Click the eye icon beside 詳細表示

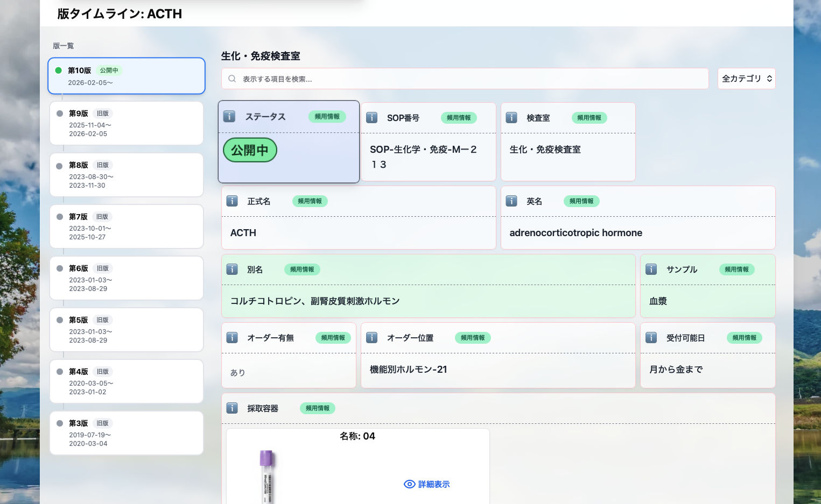(410, 484)
